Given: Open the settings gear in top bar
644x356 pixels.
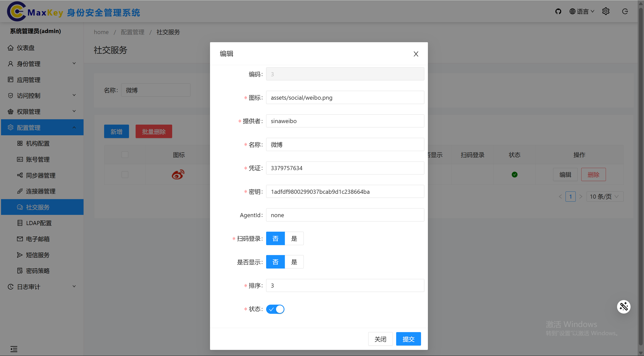Looking at the screenshot, I should point(606,11).
